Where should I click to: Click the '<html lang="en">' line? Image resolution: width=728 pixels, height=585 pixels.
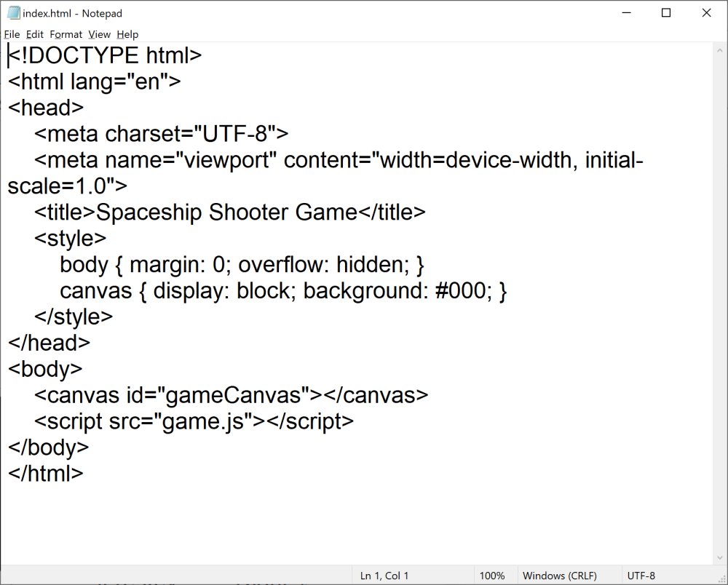tap(94, 81)
